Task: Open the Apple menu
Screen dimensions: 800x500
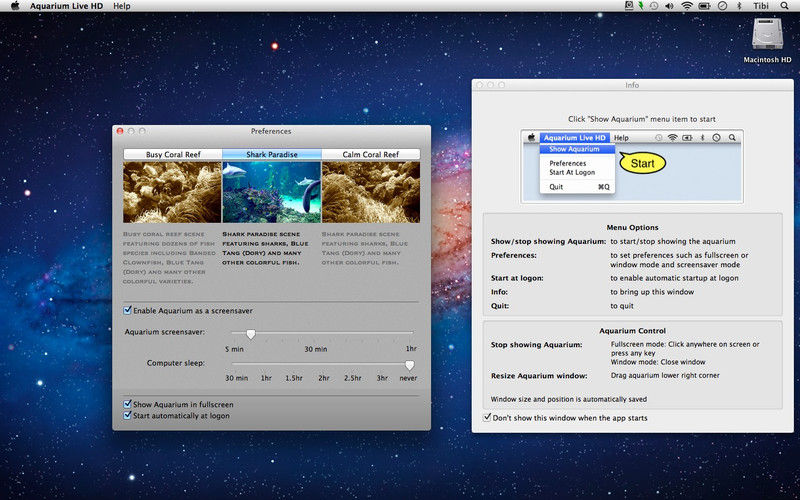Action: point(15,6)
